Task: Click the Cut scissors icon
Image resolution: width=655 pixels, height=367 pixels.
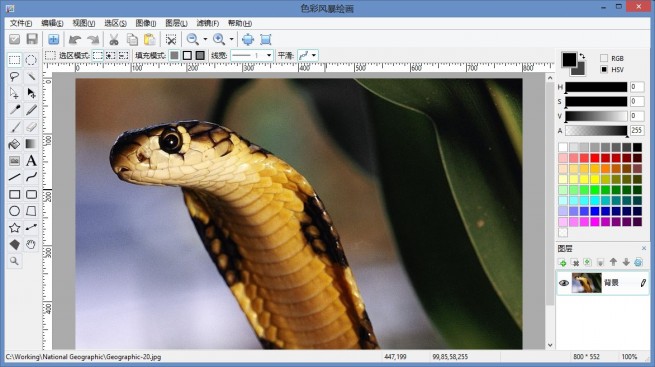Action: pos(114,40)
